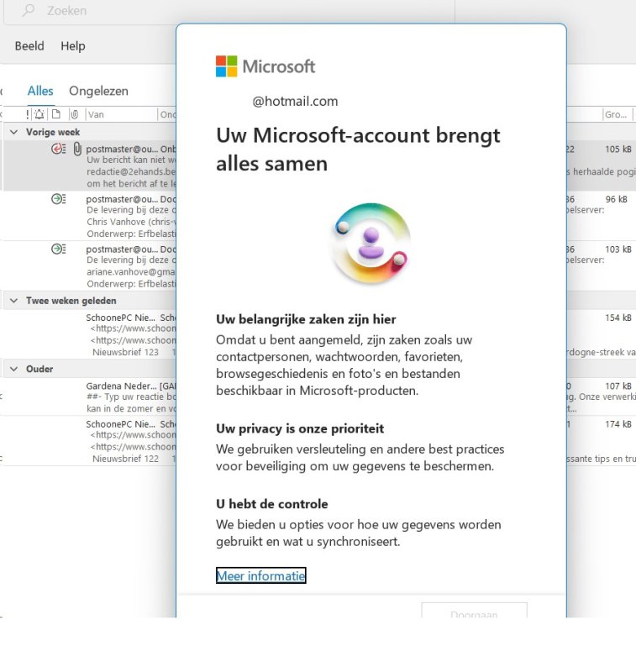This screenshot has height=672, width=636.
Task: Click the importance column header icon
Action: click(x=28, y=114)
